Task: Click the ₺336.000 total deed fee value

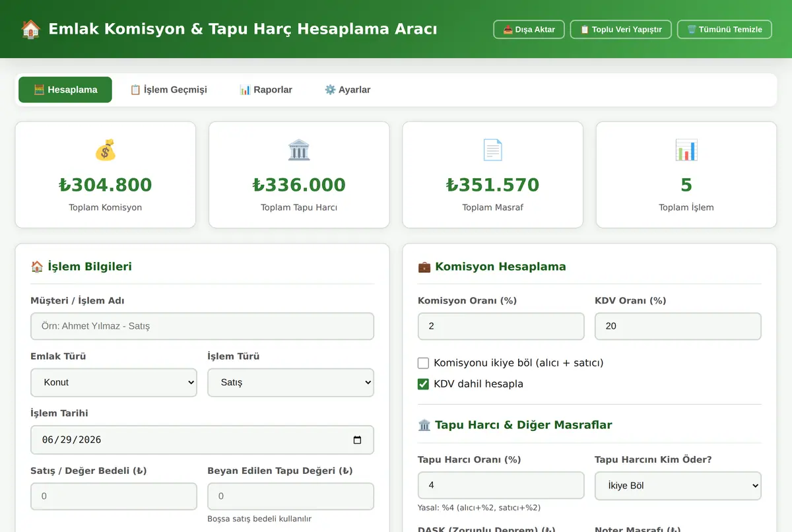Action: pyautogui.click(x=299, y=185)
